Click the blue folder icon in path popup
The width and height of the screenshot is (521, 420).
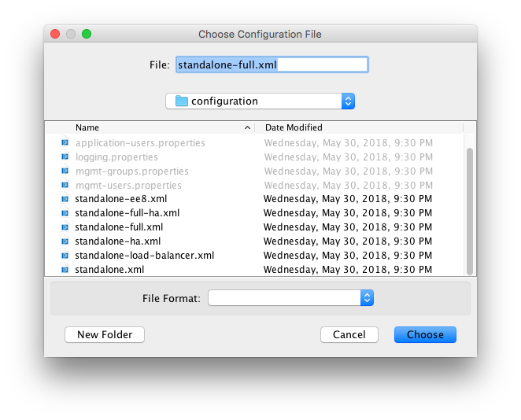(182, 101)
